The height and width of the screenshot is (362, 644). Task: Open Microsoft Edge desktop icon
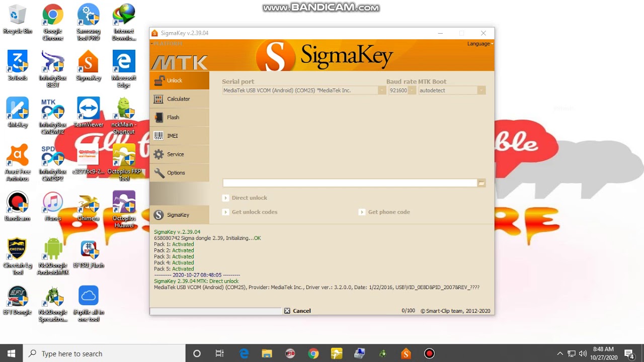tap(124, 68)
